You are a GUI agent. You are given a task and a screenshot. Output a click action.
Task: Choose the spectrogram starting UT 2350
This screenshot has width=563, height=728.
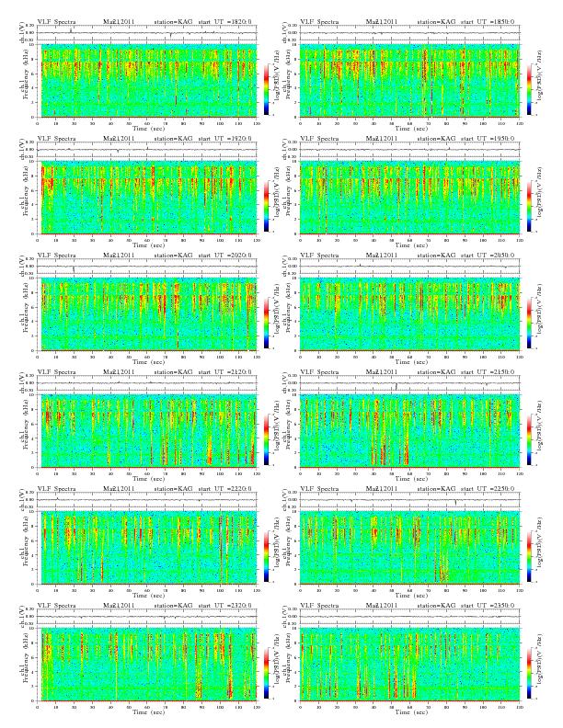click(x=409, y=665)
